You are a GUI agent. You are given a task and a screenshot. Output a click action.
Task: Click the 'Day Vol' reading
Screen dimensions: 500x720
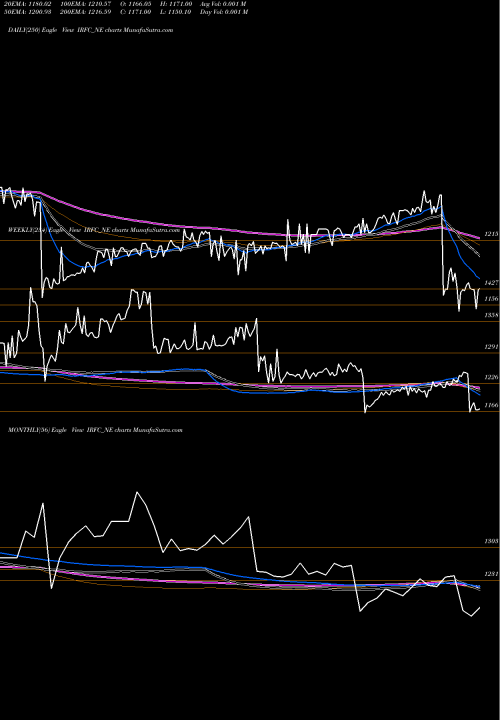(224, 12)
